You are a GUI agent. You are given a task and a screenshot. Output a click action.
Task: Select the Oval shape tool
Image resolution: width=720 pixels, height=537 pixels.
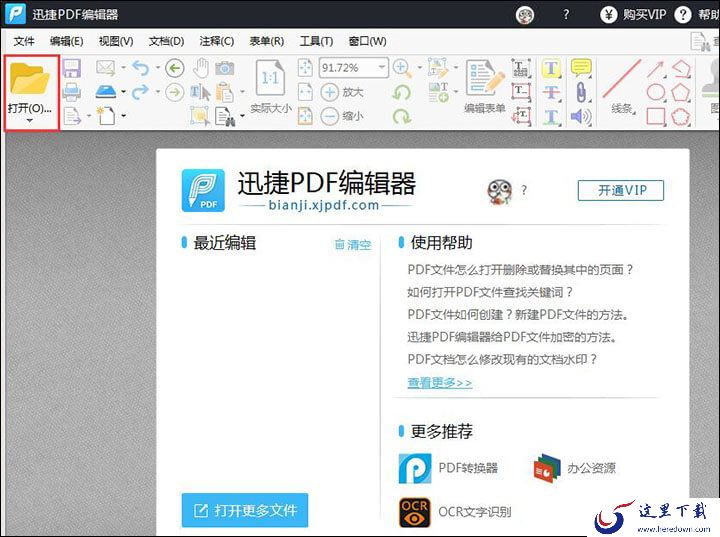656,92
